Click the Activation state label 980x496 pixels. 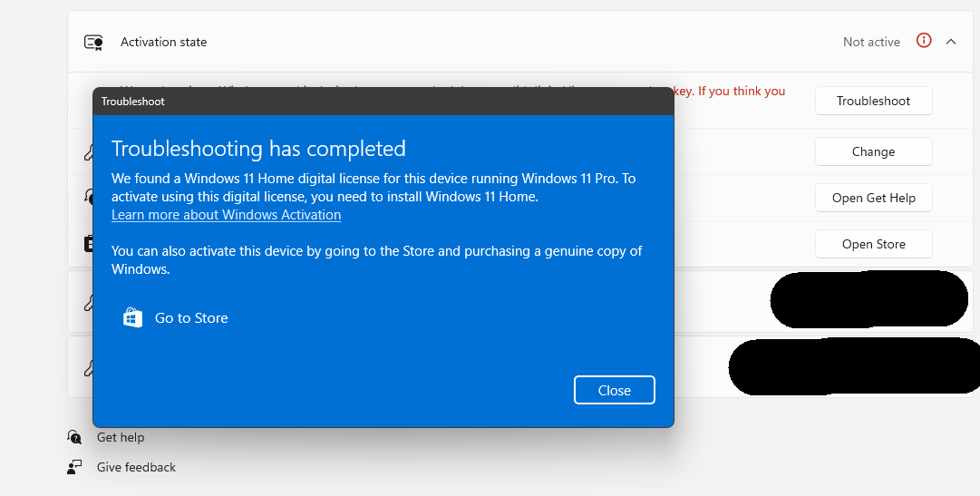(x=164, y=42)
